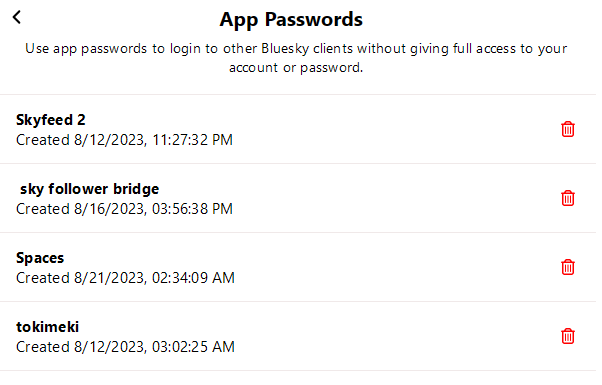Remove the Spaces app password via trash icon
602x385 pixels.
(568, 267)
